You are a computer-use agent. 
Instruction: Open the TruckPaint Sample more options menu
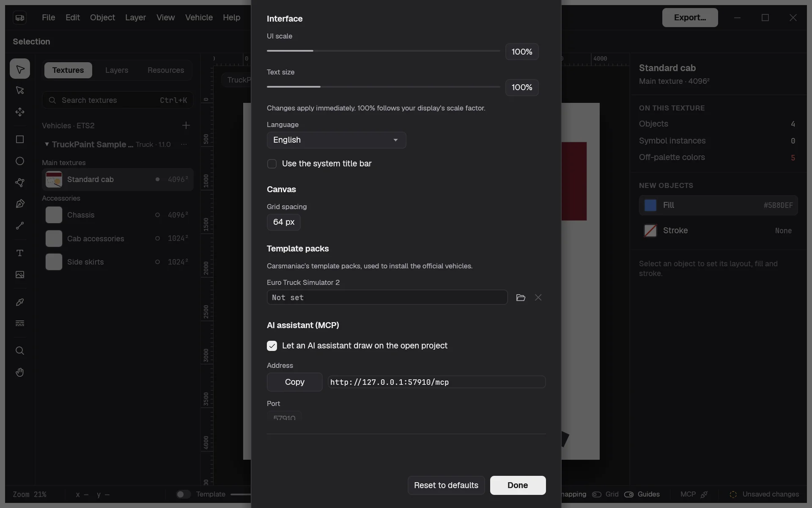click(184, 144)
